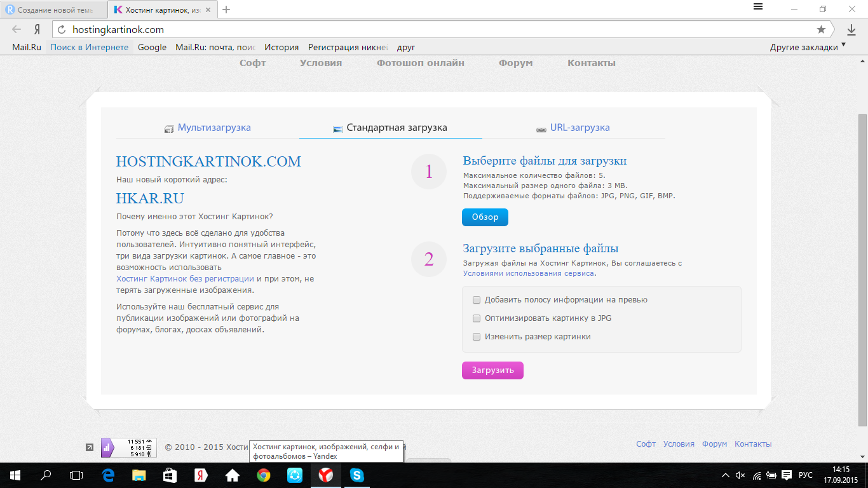Expand Другие закладки bookmarks folder
Screen dimensions: 868x488
tap(808, 47)
